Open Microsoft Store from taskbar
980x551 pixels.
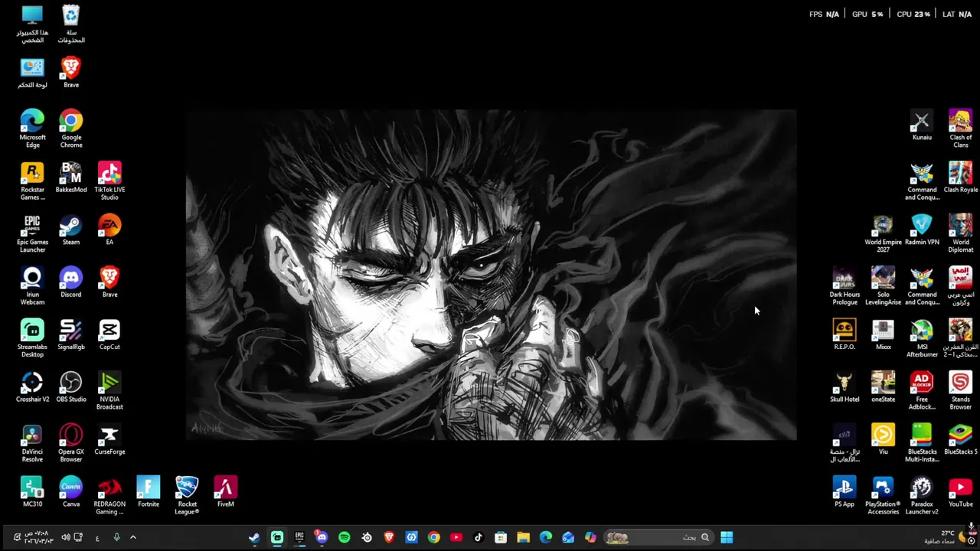(501, 537)
